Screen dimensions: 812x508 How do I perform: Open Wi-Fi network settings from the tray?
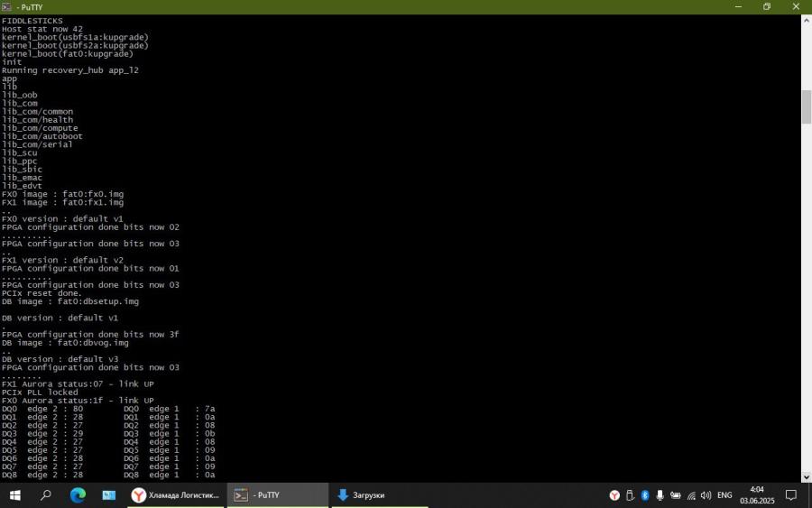click(x=692, y=495)
